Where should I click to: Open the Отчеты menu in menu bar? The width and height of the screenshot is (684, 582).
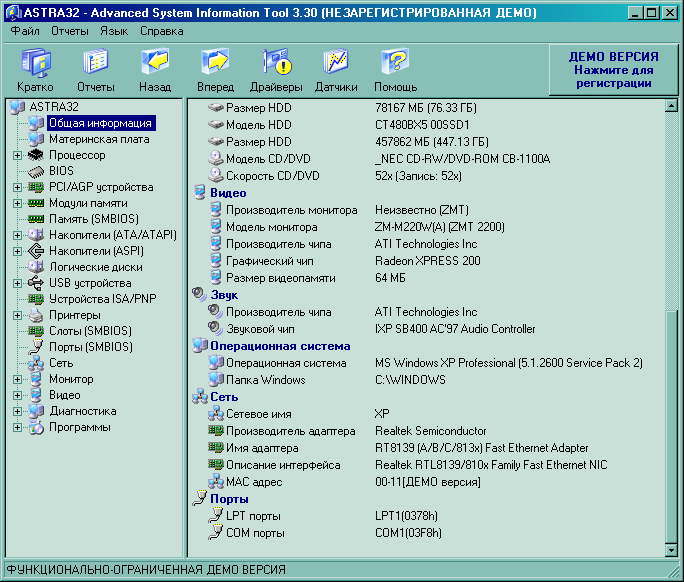[70, 31]
